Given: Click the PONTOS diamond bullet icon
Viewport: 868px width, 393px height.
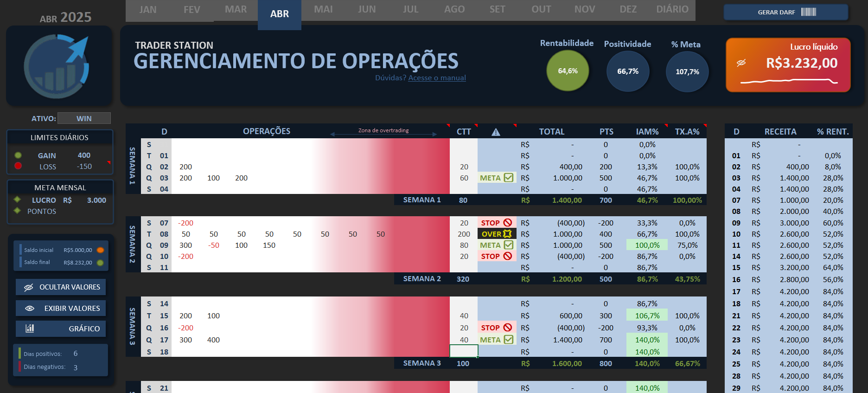Looking at the screenshot, I should point(17,211).
